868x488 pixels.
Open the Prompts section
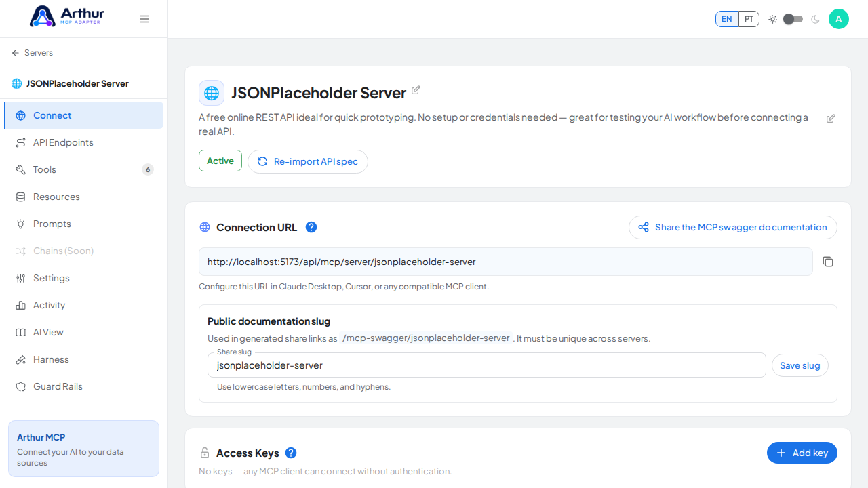coord(83,224)
